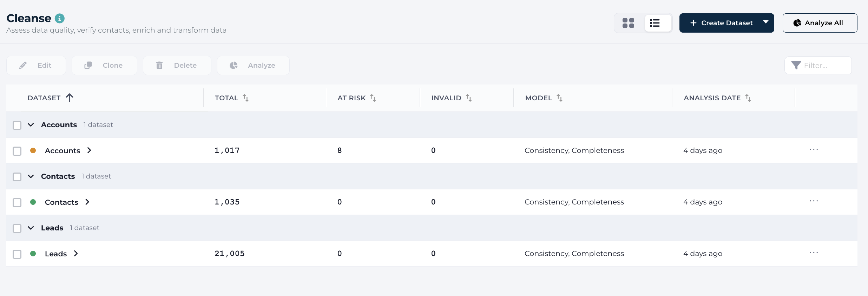Collapse the Leads group

tap(31, 228)
